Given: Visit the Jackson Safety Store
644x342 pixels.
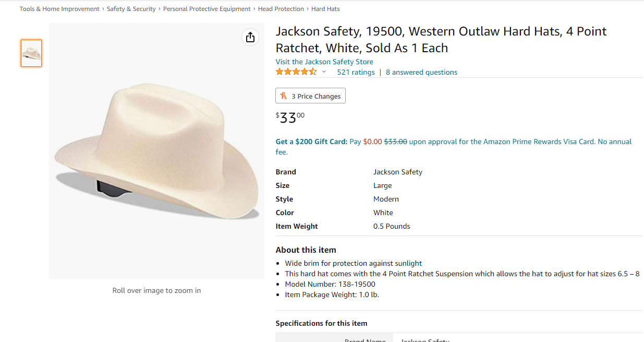Looking at the screenshot, I should point(324,62).
